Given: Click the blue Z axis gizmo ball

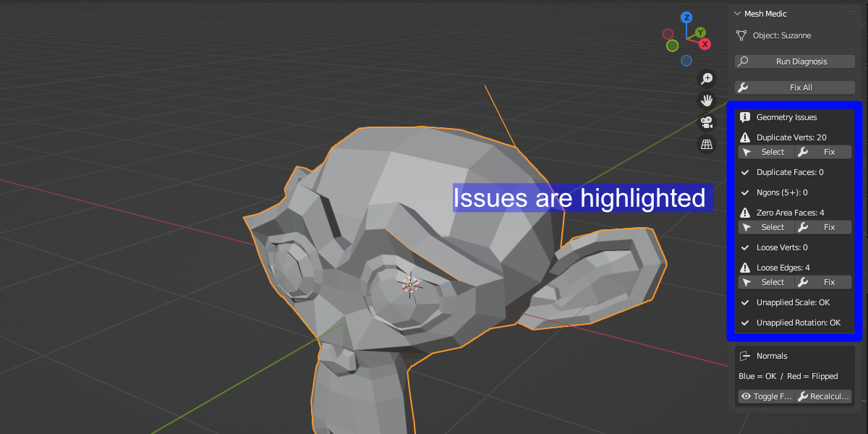Looking at the screenshot, I should point(687,17).
